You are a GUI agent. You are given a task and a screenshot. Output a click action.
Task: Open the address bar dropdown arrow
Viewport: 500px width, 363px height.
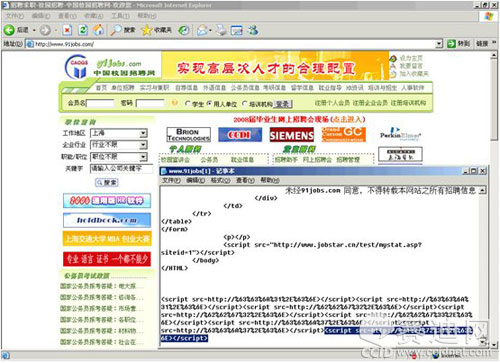pos(439,44)
